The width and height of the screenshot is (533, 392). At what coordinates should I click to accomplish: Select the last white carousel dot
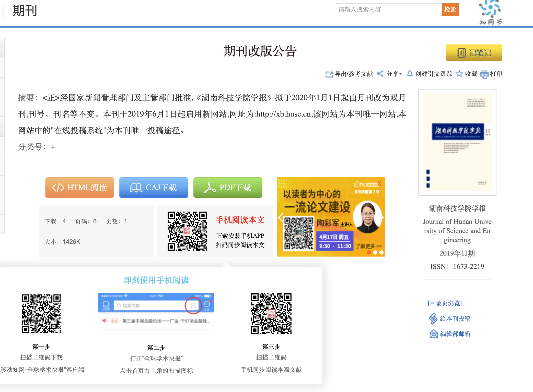[x=381, y=252]
